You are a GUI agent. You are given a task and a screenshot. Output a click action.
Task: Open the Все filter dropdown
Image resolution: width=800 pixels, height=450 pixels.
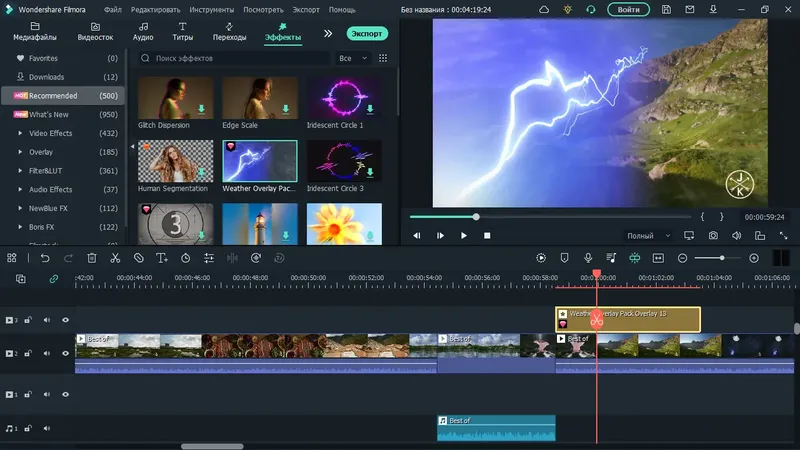[353, 58]
